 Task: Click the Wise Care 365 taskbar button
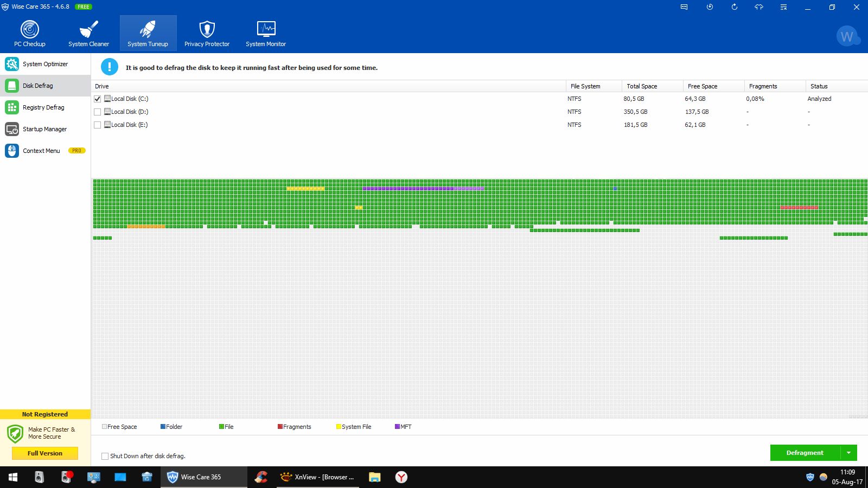coord(204,477)
